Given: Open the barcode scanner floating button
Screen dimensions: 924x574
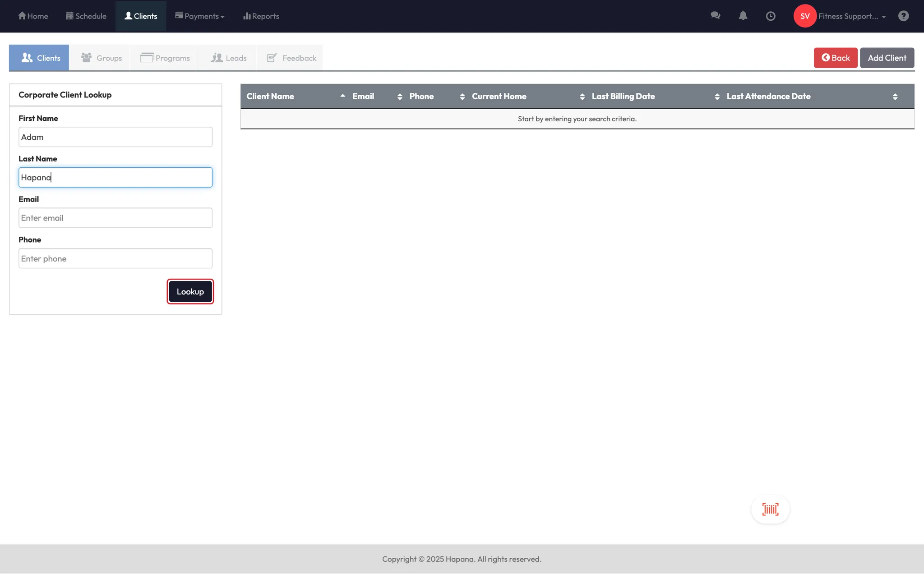Looking at the screenshot, I should coord(770,510).
